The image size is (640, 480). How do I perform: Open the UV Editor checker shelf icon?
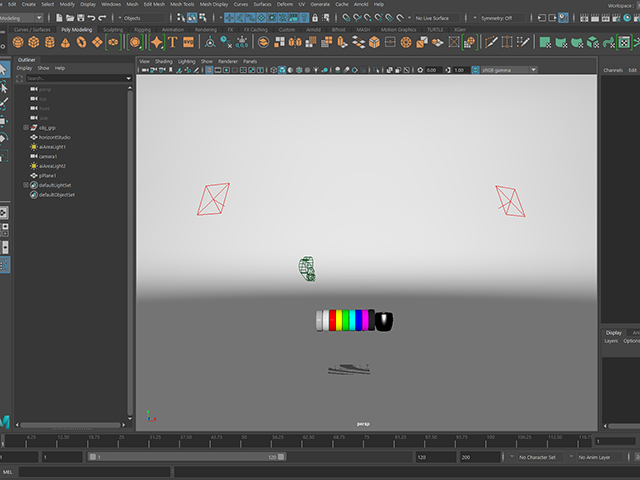pos(624,42)
